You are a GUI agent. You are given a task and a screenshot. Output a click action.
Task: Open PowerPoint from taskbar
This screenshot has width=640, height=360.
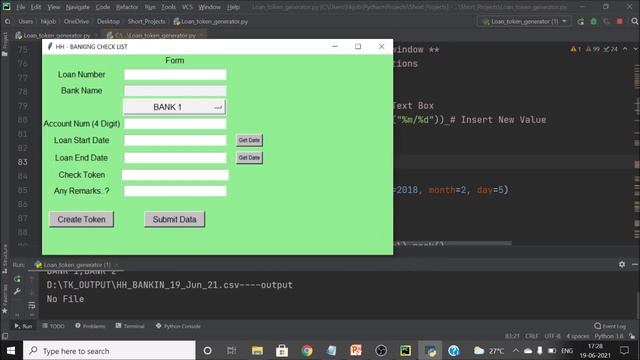click(x=356, y=351)
